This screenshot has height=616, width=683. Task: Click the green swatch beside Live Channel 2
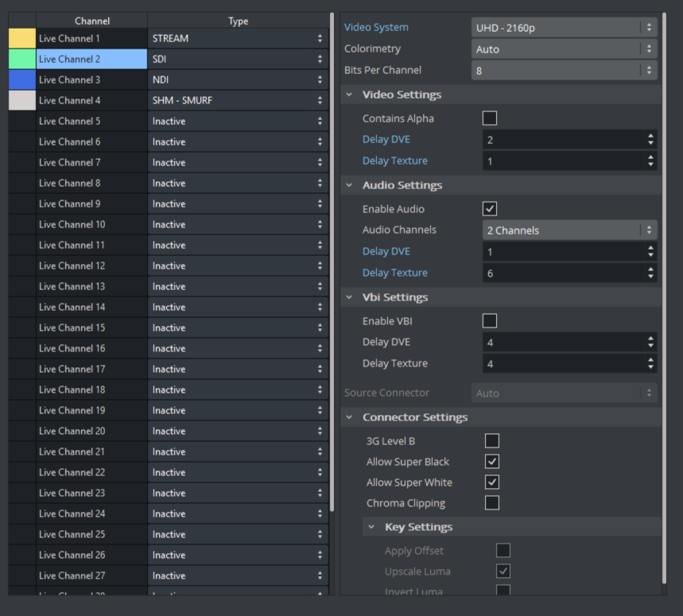[21, 59]
